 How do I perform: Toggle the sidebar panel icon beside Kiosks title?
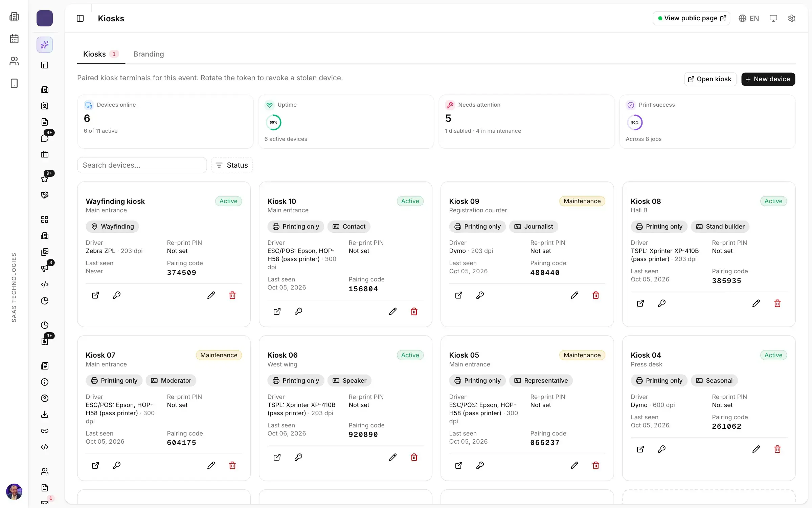click(x=80, y=18)
